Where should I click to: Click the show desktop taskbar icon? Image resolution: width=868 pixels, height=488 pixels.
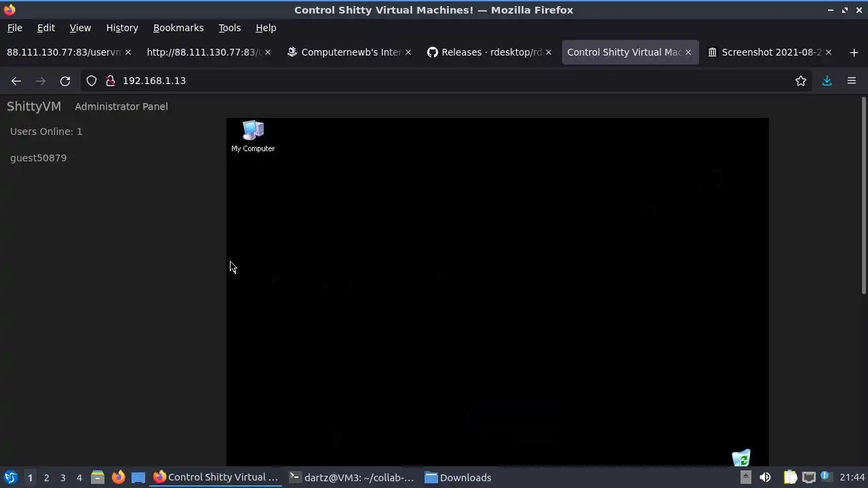pos(138,478)
